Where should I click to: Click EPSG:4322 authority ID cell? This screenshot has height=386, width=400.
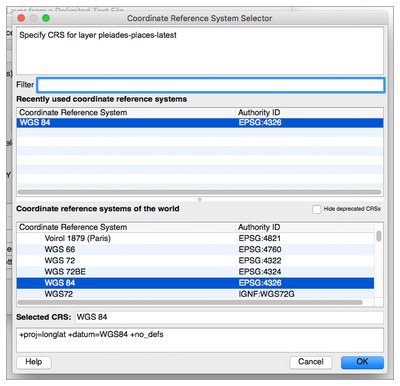(x=260, y=261)
